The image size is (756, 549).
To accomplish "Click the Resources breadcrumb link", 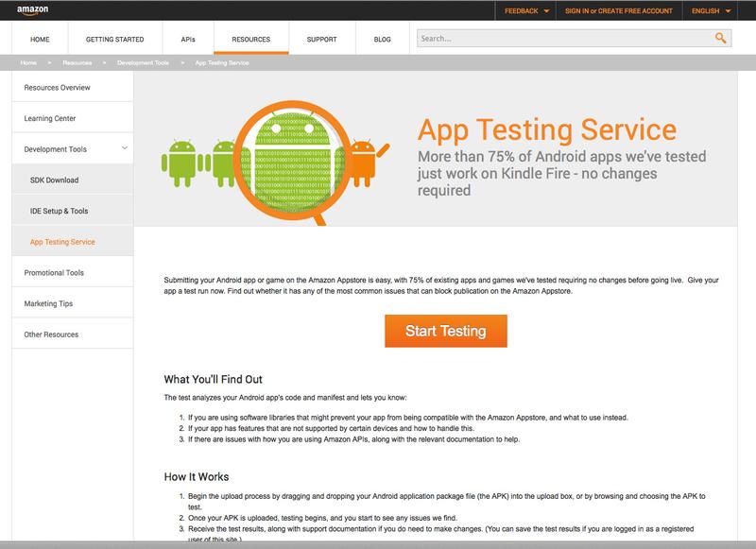I will click(77, 62).
